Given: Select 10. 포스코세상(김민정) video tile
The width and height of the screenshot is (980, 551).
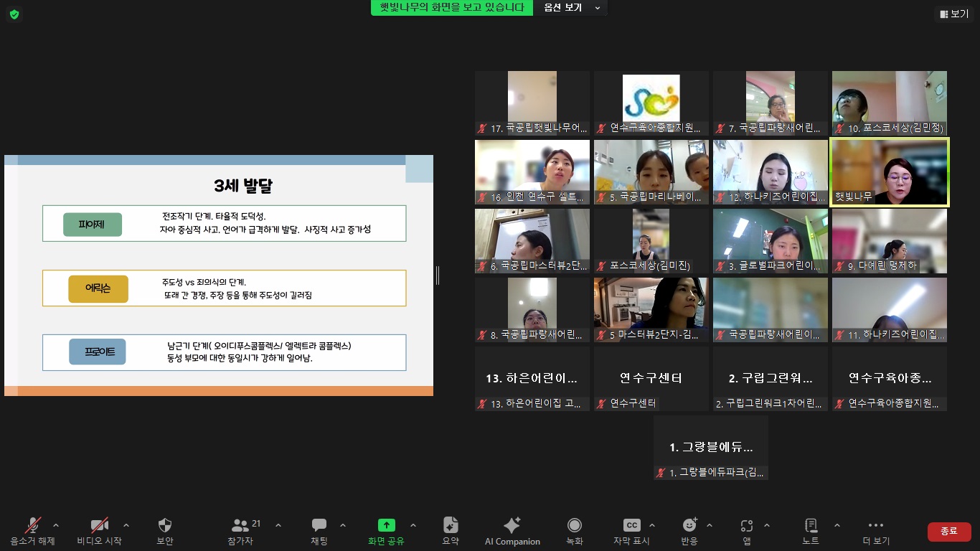Looking at the screenshot, I should pos(890,103).
